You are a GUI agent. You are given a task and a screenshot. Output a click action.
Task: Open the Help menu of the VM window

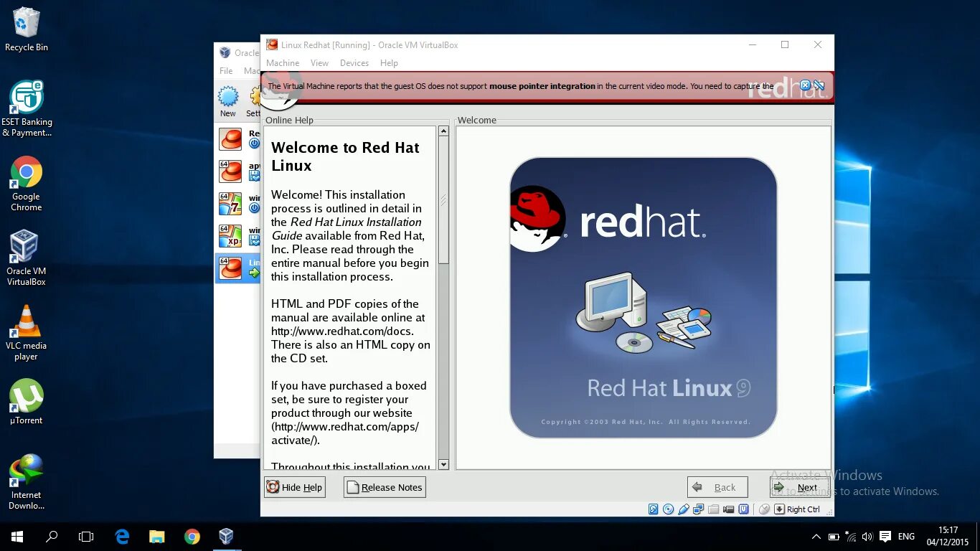pos(389,63)
